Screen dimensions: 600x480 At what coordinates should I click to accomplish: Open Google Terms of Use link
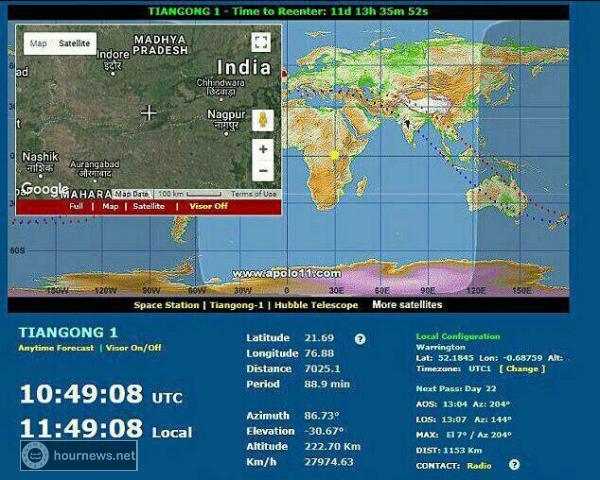pos(253,194)
